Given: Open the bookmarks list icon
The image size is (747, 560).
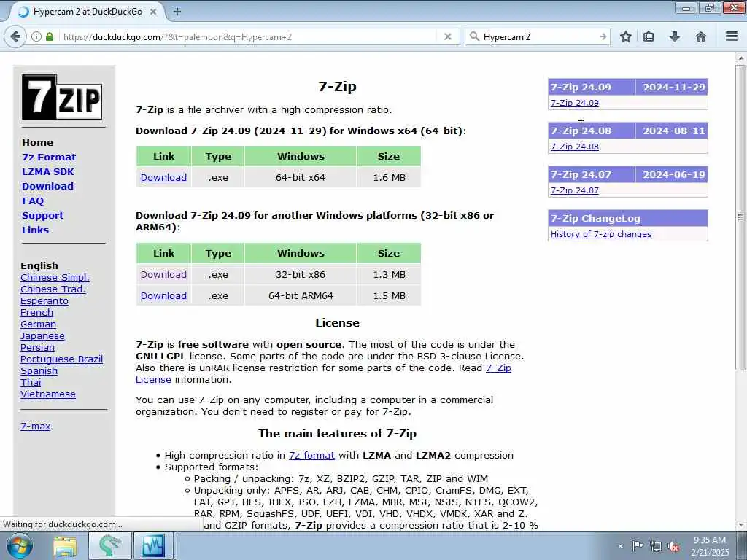Looking at the screenshot, I should click(x=649, y=36).
